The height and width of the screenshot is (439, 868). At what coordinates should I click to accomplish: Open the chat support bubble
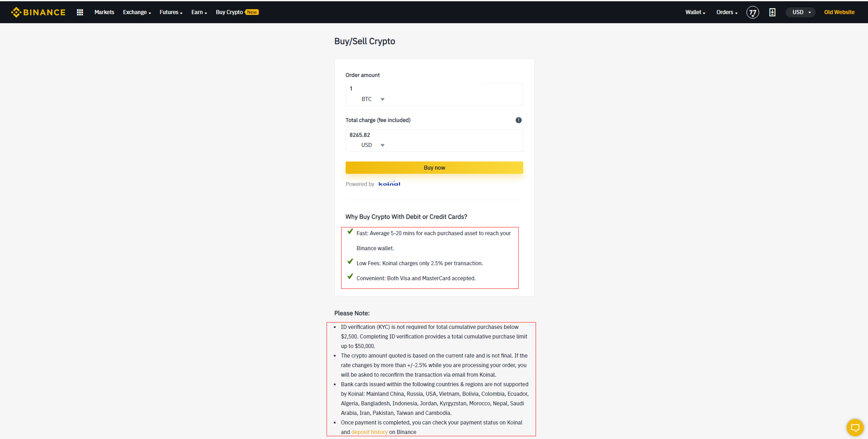[855, 428]
